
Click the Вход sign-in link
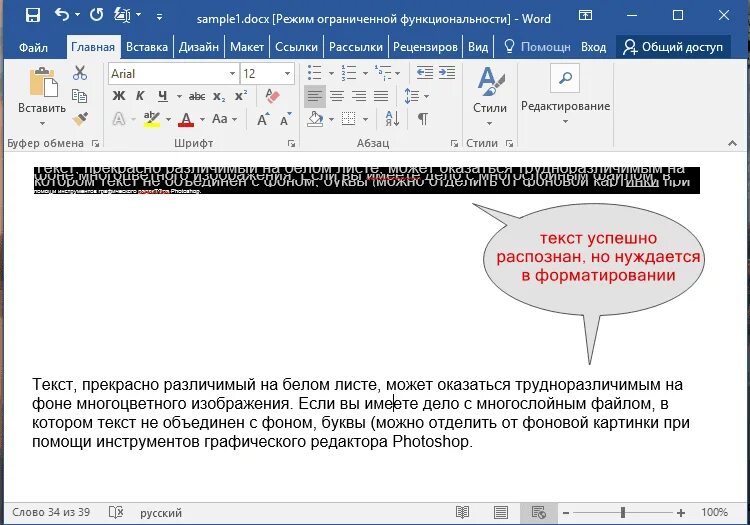tap(593, 47)
